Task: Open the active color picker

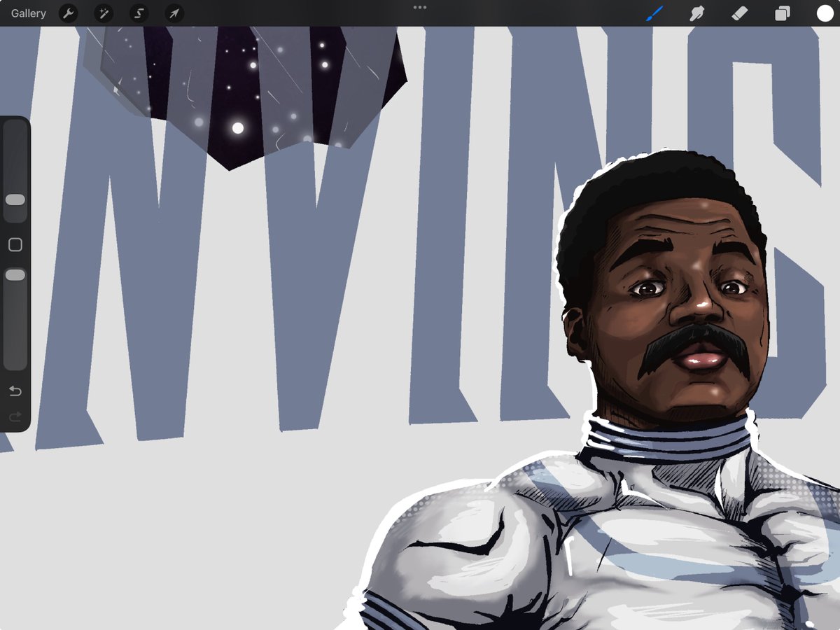Action: point(825,13)
